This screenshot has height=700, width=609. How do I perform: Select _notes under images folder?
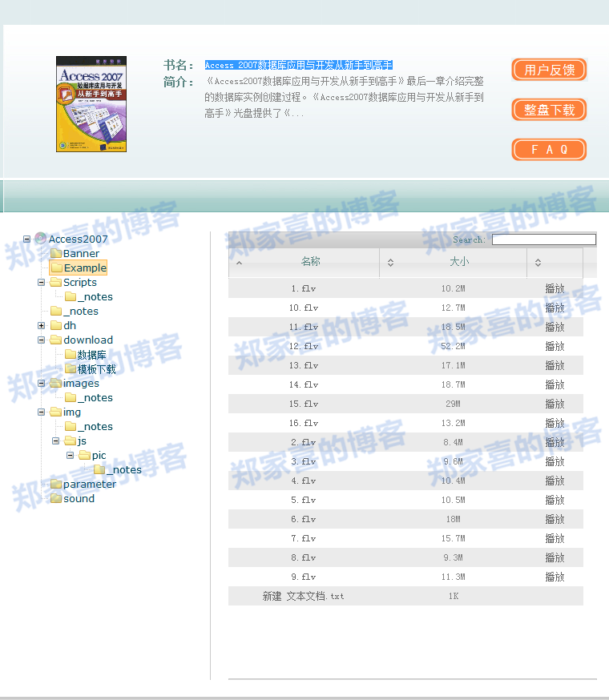[95, 398]
